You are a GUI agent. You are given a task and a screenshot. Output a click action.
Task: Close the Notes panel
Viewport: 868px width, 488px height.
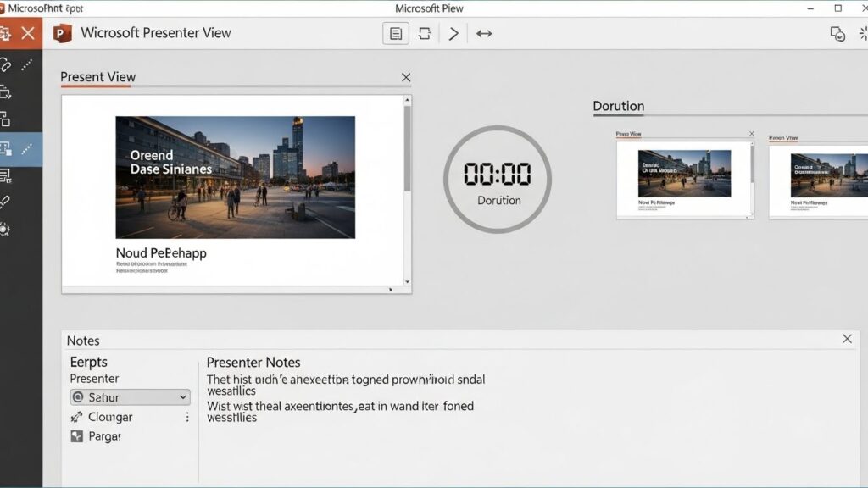pyautogui.click(x=847, y=339)
